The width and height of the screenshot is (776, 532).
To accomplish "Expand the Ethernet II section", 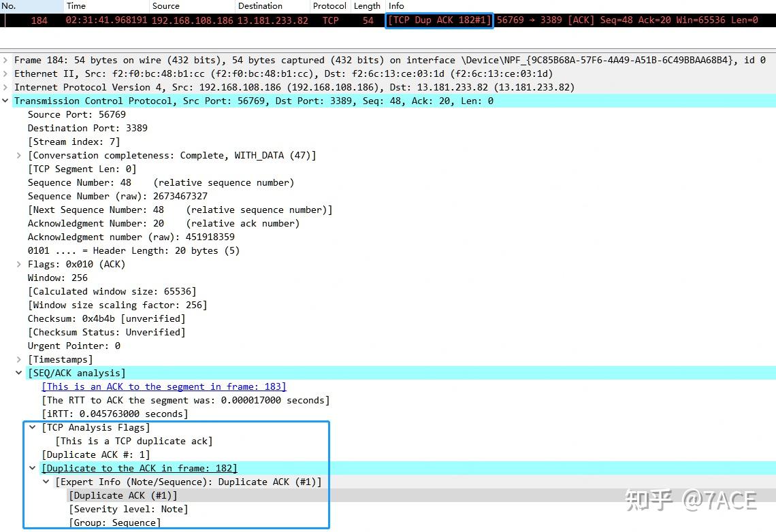I will point(5,73).
